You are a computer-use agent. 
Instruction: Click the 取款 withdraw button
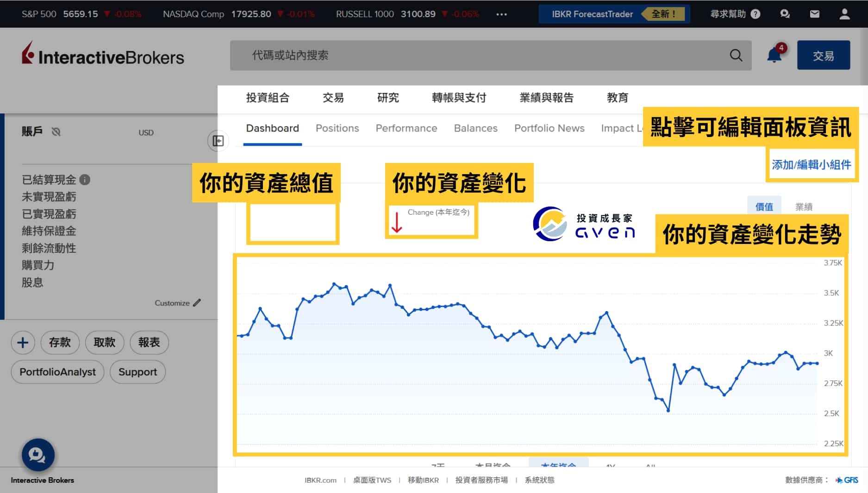point(105,343)
